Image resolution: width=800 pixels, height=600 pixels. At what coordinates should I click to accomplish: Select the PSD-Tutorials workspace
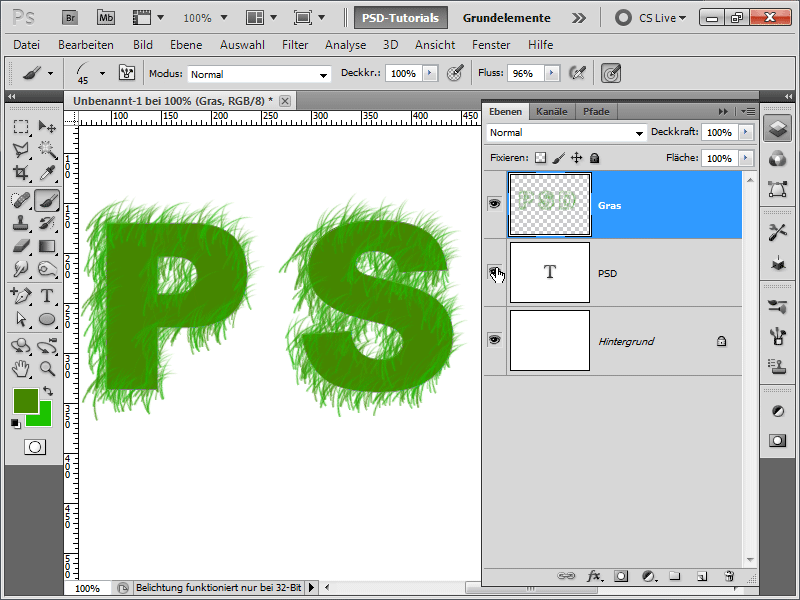pos(401,18)
